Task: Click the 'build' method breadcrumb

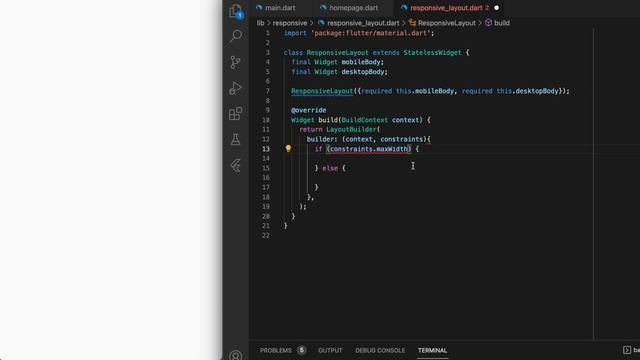Action: (x=502, y=23)
